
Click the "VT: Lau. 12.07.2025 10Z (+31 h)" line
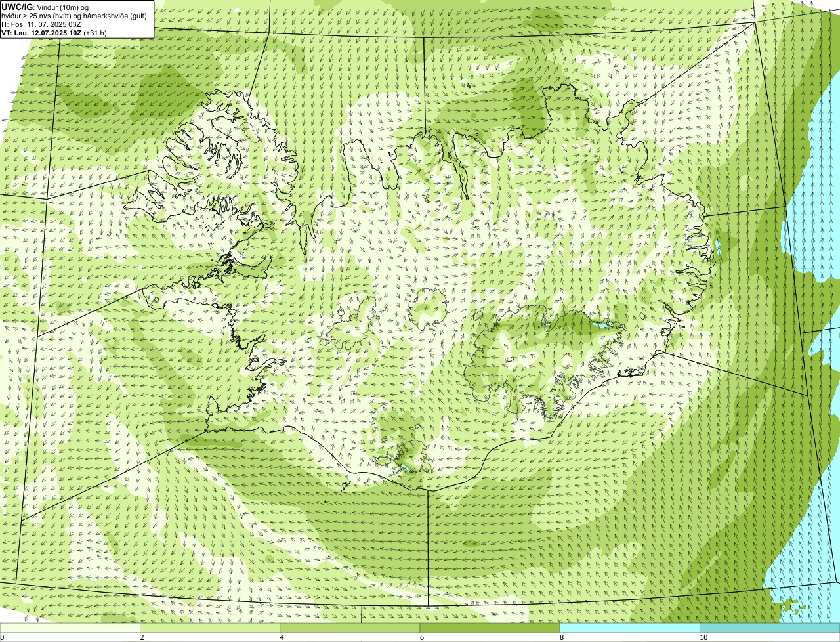[x=54, y=33]
